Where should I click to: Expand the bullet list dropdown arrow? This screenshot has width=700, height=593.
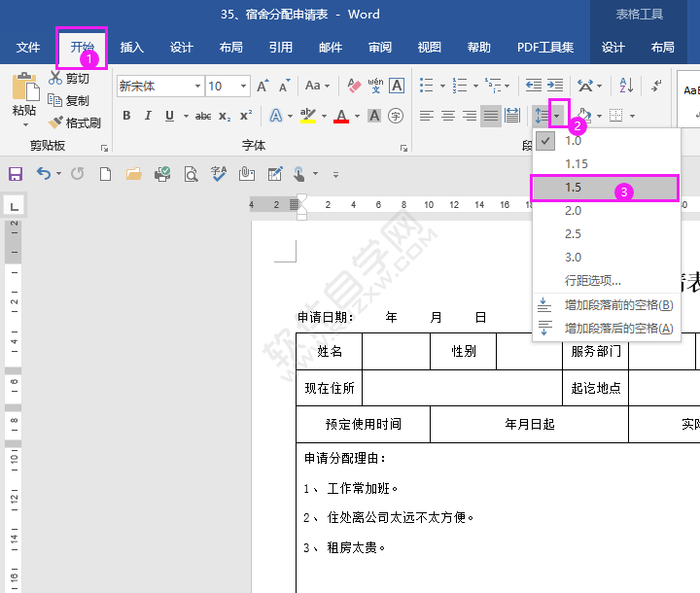click(442, 86)
